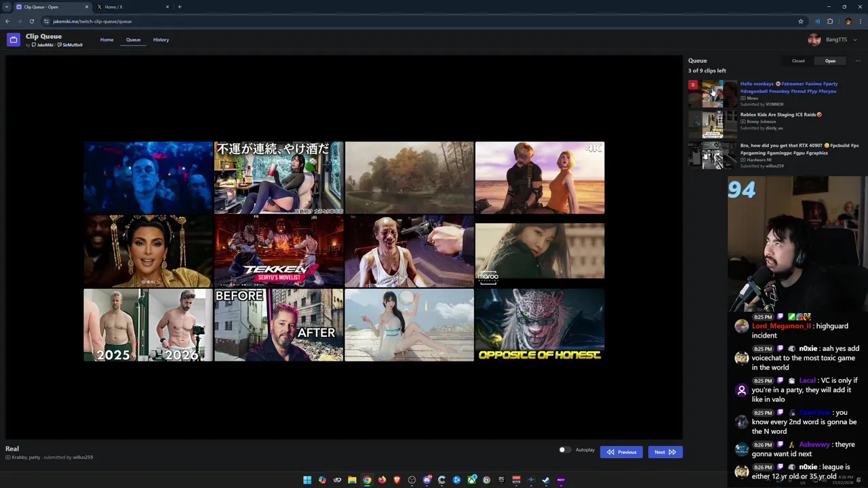Screen dimensions: 868x488
Task: Open Discord from the taskbar
Action: click(427, 480)
